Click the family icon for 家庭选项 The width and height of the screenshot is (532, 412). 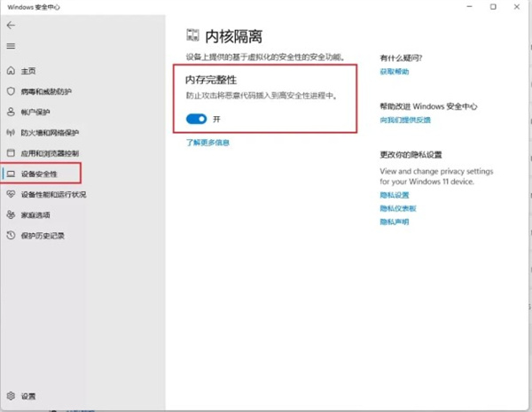coord(11,214)
